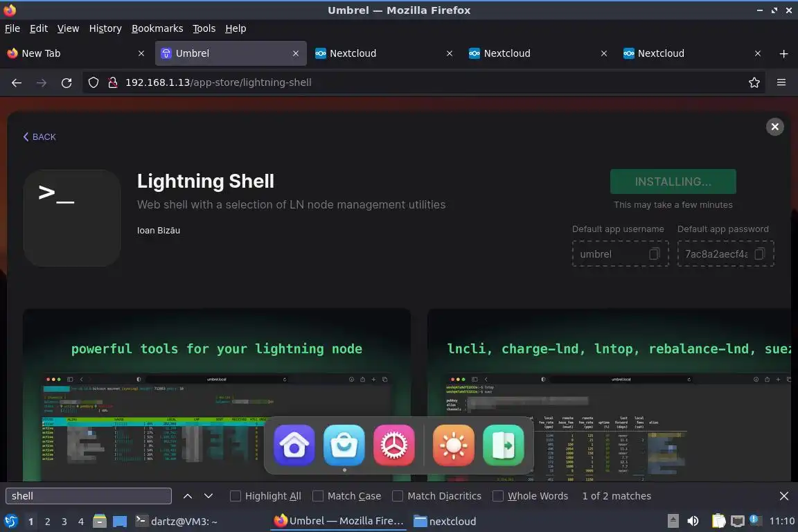The height and width of the screenshot is (532, 798).
Task: Open the taskbar start menu icon
Action: (x=10, y=522)
